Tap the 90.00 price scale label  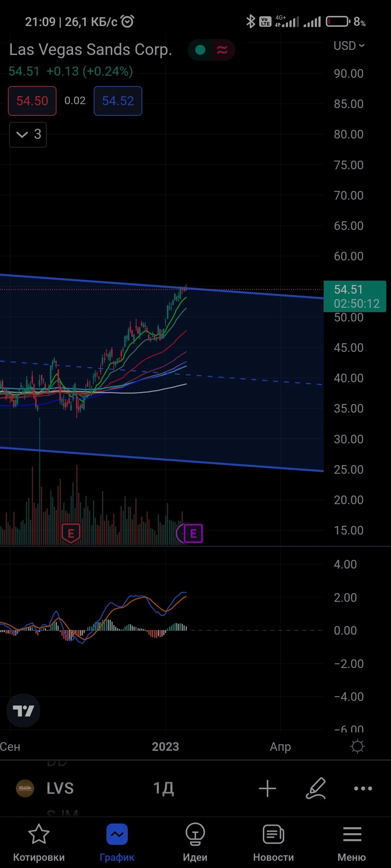pyautogui.click(x=349, y=73)
